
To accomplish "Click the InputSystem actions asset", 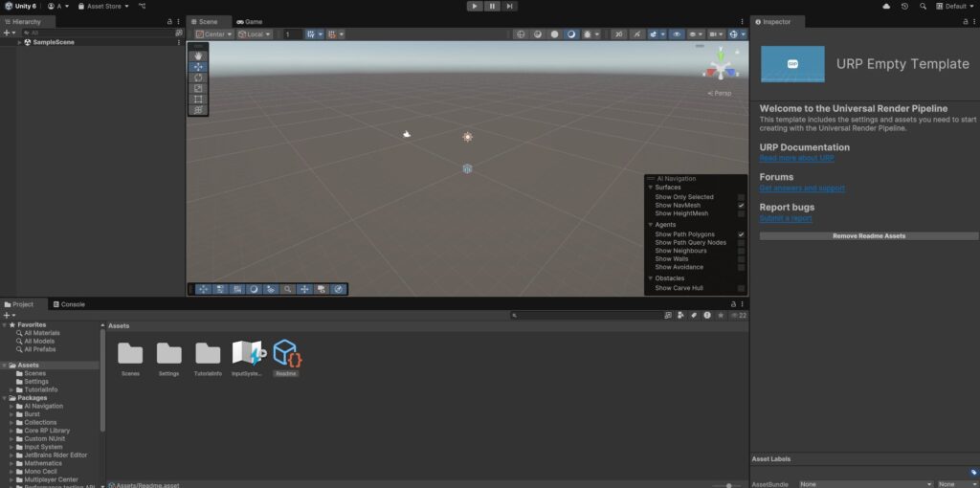I will pos(248,355).
